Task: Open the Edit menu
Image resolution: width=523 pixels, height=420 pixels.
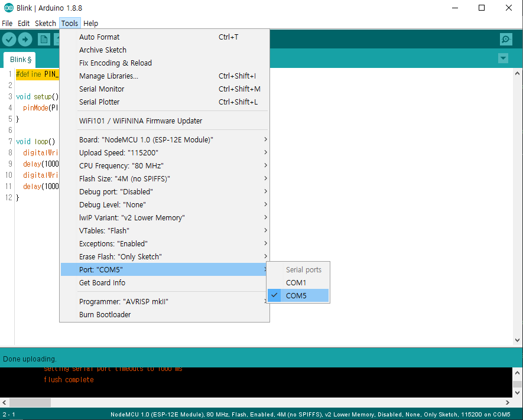Action: coord(24,24)
